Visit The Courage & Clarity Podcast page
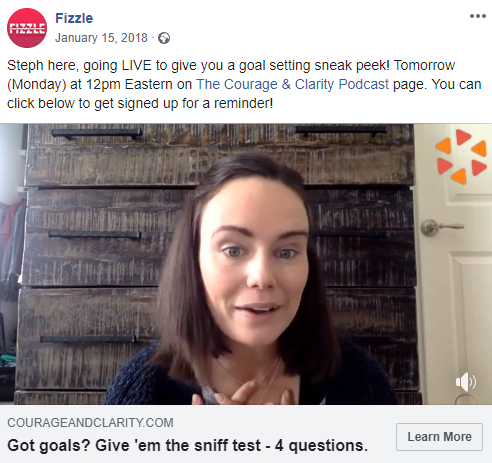Screen dimensions: 492x463 tap(292, 84)
